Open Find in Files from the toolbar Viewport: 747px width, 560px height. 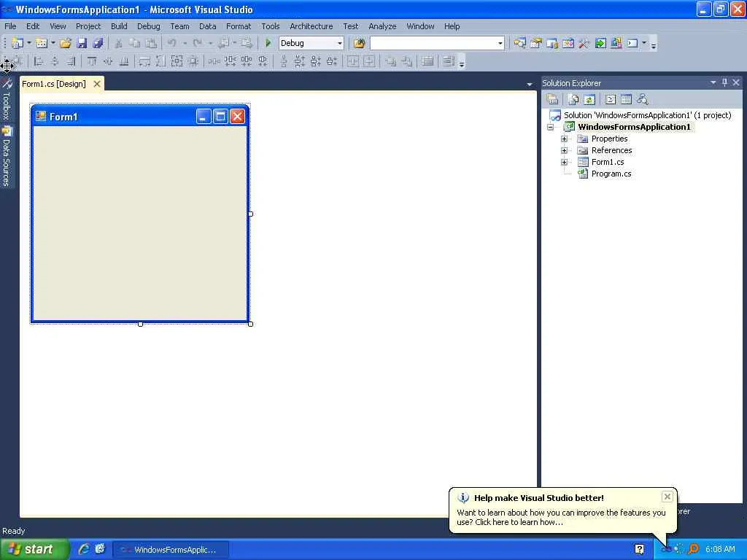(359, 43)
